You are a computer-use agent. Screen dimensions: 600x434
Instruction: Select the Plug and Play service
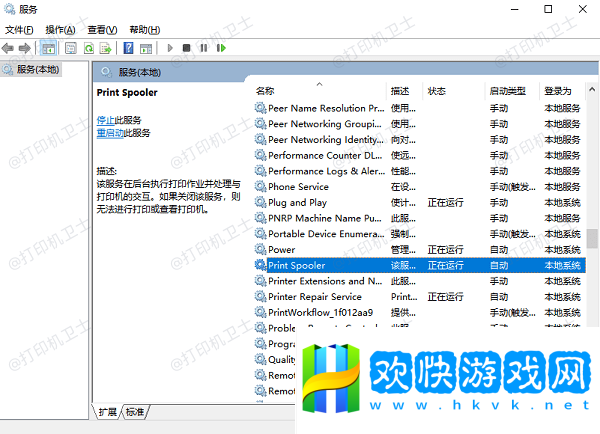click(420, 202)
